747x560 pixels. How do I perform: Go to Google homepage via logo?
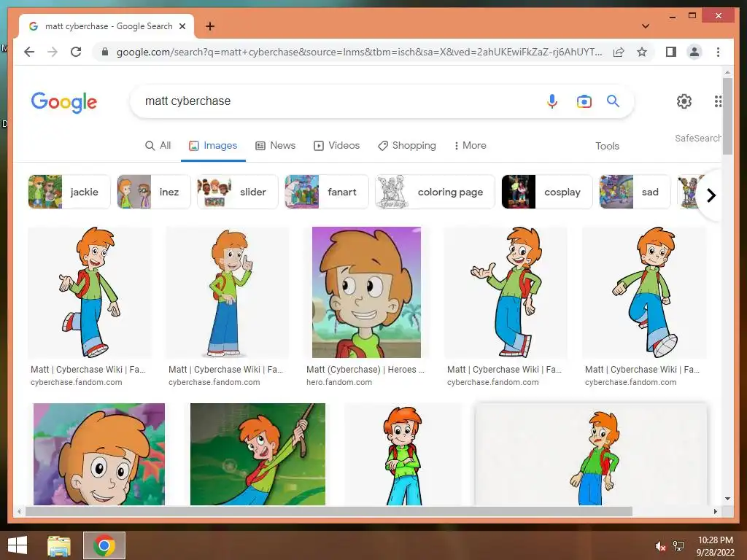64,102
